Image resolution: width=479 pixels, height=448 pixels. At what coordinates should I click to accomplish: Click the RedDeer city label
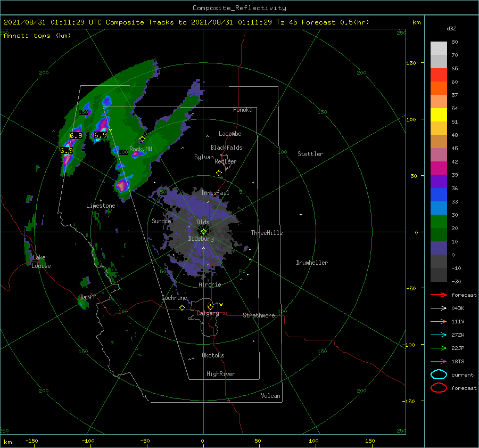pos(226,161)
